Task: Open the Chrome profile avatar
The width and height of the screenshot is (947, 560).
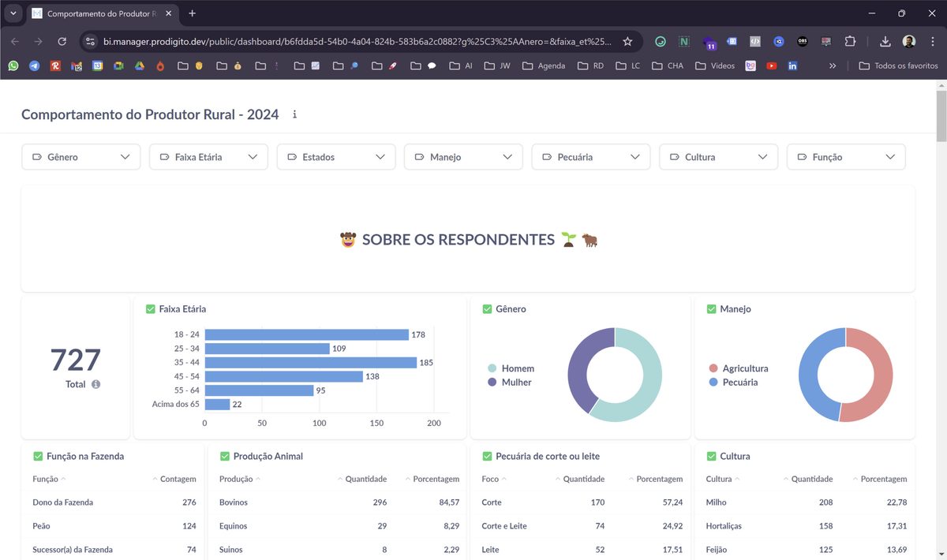Action: 909,41
